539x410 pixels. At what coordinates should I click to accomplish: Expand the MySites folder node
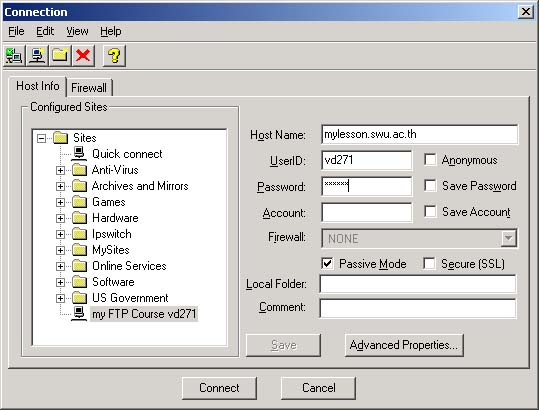[x=60, y=250]
